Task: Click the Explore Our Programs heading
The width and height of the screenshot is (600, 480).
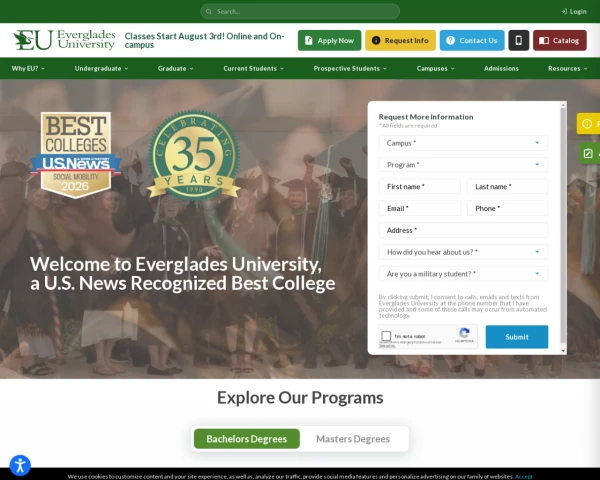Action: tap(300, 398)
